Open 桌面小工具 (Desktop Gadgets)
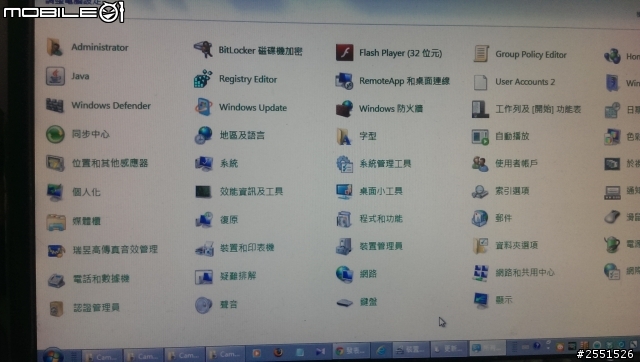The height and width of the screenshot is (362, 640). click(x=369, y=191)
